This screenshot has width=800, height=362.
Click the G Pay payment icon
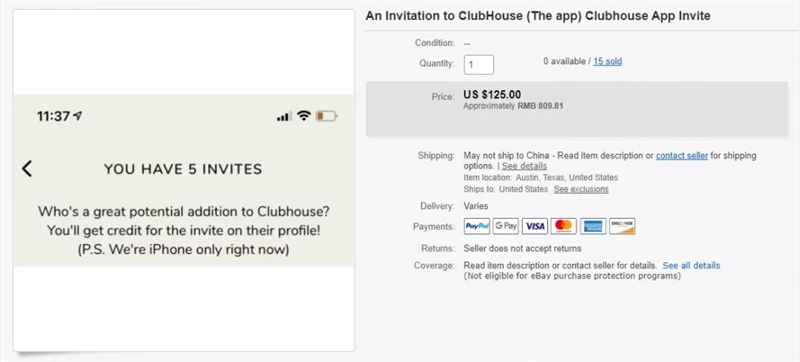tap(506, 226)
